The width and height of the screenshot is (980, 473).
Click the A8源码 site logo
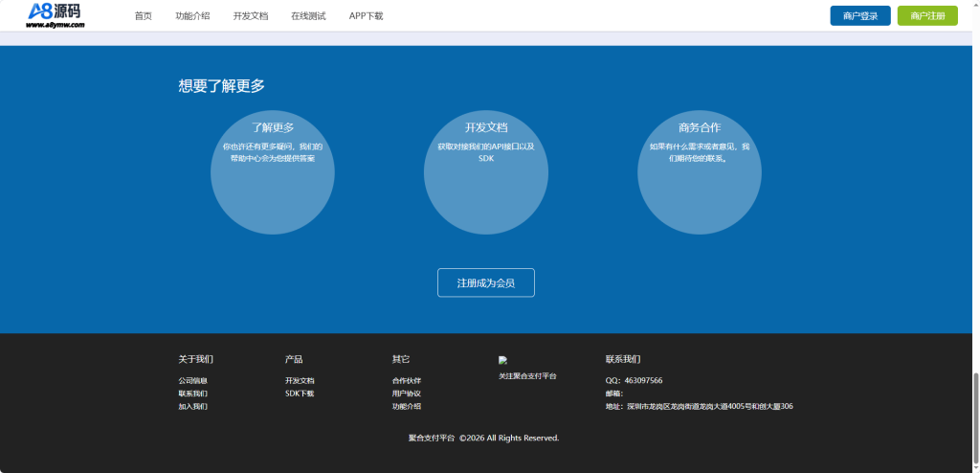point(55,15)
